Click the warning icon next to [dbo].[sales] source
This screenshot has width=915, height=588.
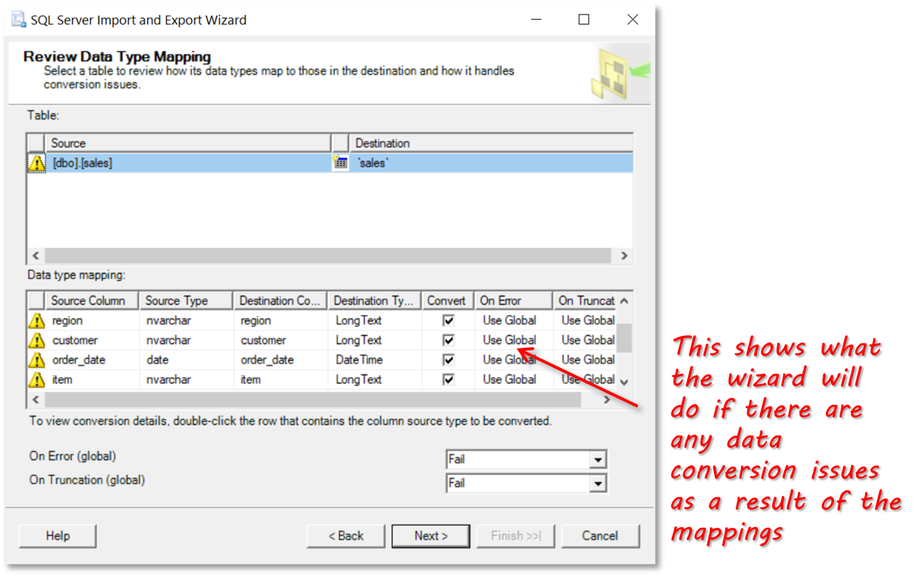click(38, 163)
